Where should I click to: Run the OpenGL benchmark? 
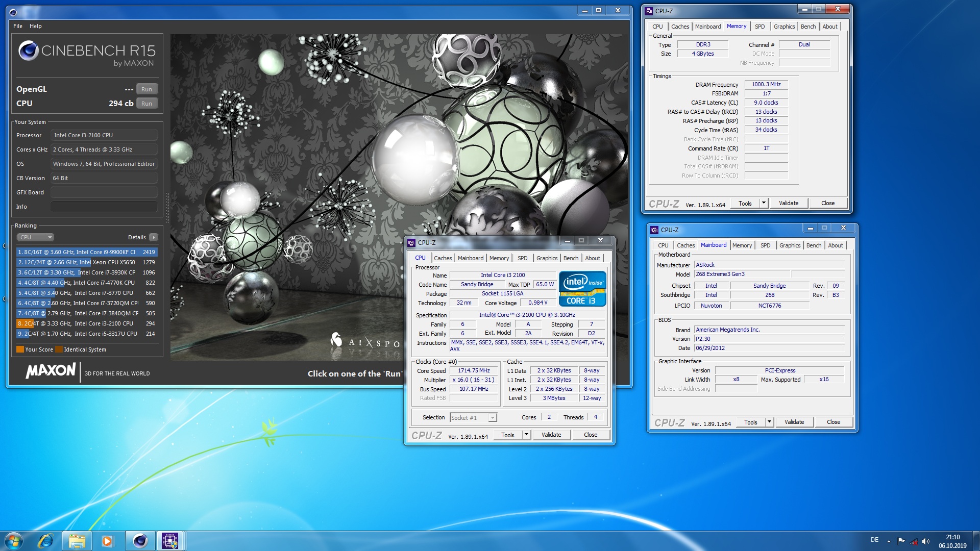147,89
